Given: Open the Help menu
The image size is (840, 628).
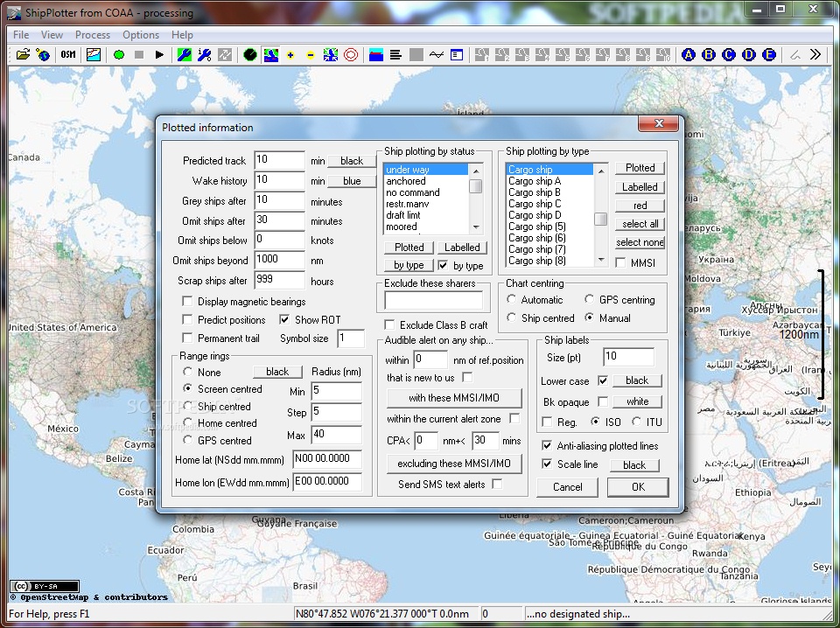Looking at the screenshot, I should click(182, 35).
